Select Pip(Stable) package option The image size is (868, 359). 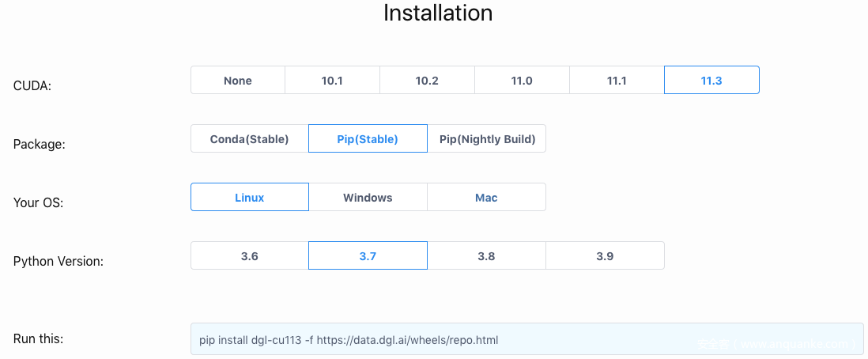click(368, 139)
